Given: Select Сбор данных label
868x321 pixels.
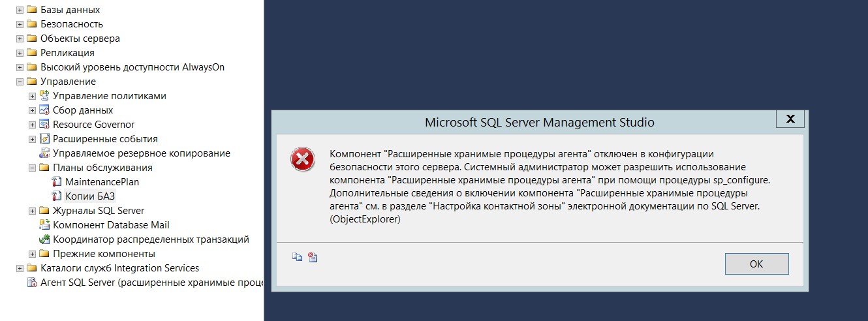Looking at the screenshot, I should coord(83,110).
